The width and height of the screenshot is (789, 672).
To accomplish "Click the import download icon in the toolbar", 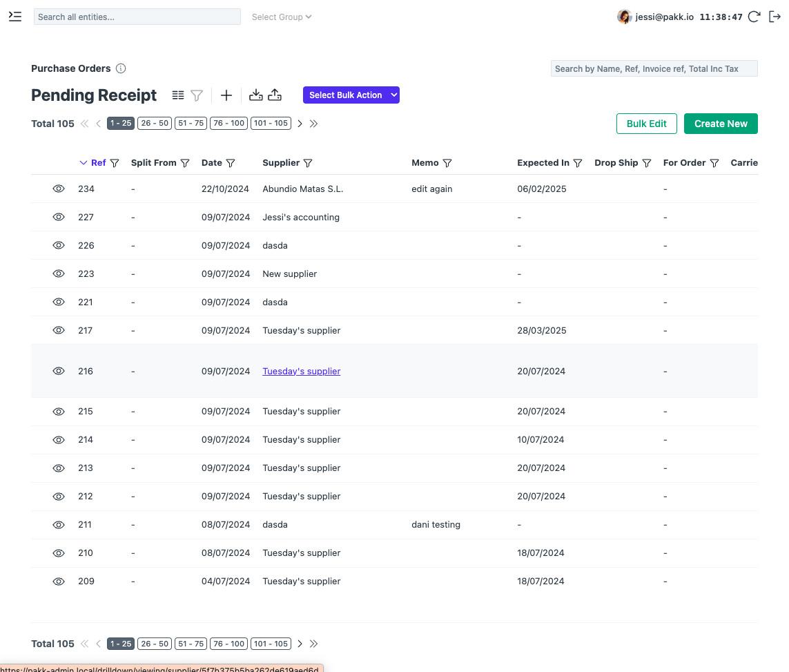I will tap(255, 95).
